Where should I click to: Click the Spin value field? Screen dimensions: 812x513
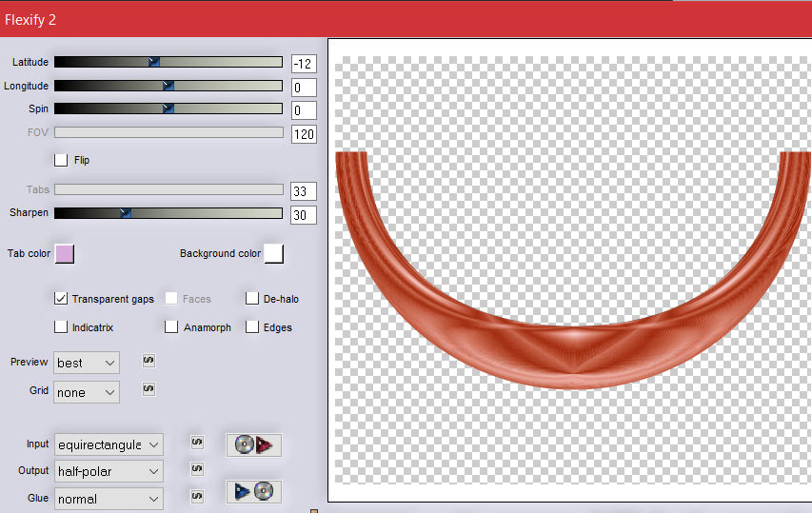click(x=304, y=110)
